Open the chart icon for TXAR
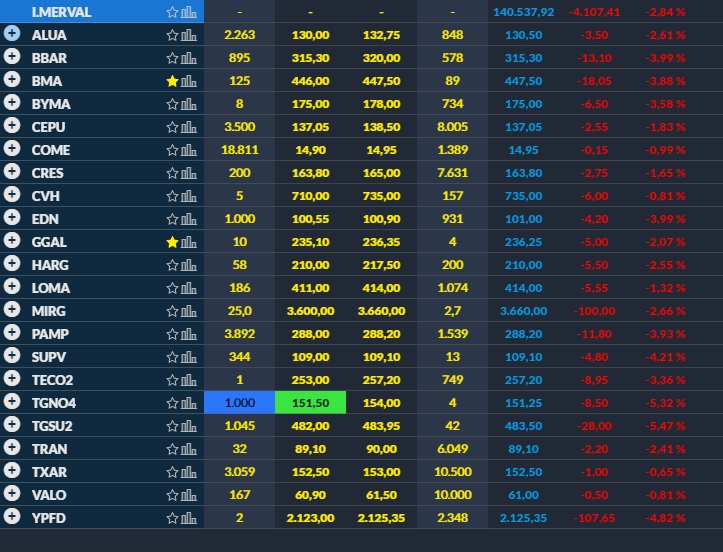This screenshot has height=552, width=723. click(189, 472)
